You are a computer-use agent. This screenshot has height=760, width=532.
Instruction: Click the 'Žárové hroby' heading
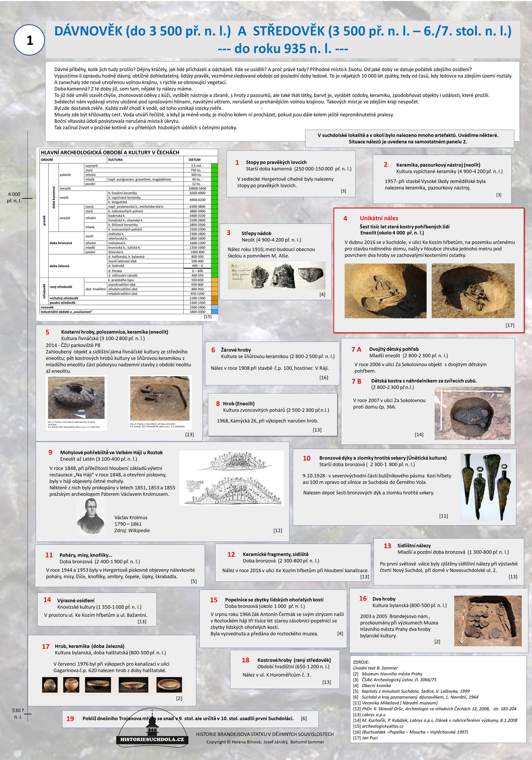pos(236,350)
